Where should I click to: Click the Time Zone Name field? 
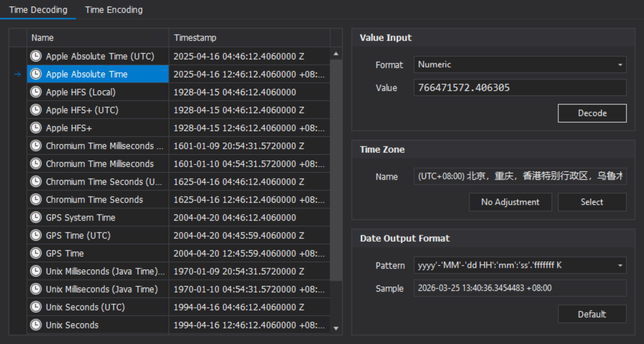pos(520,176)
